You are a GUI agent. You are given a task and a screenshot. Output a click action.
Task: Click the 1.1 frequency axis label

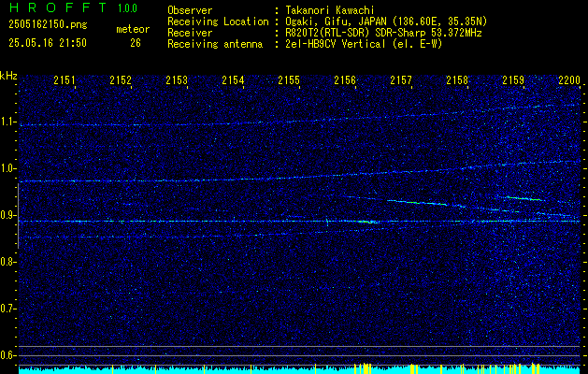pyautogui.click(x=7, y=122)
